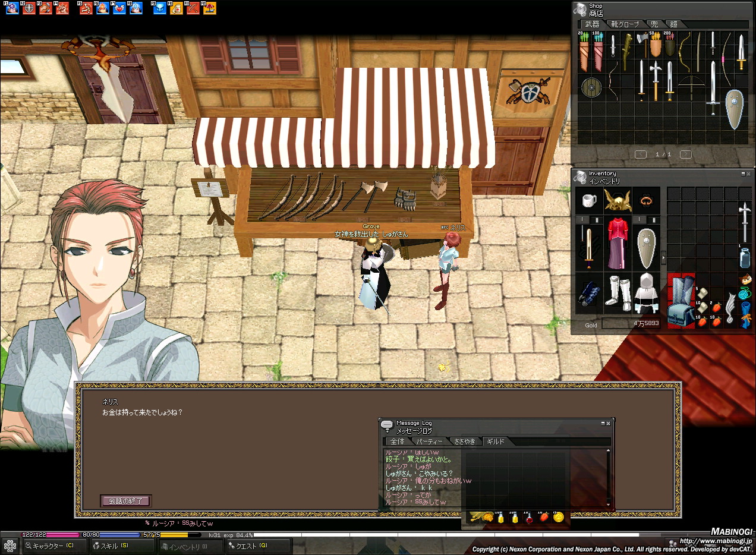End conversation with 会話の終了 button
The height and width of the screenshot is (555, 756).
point(125,501)
